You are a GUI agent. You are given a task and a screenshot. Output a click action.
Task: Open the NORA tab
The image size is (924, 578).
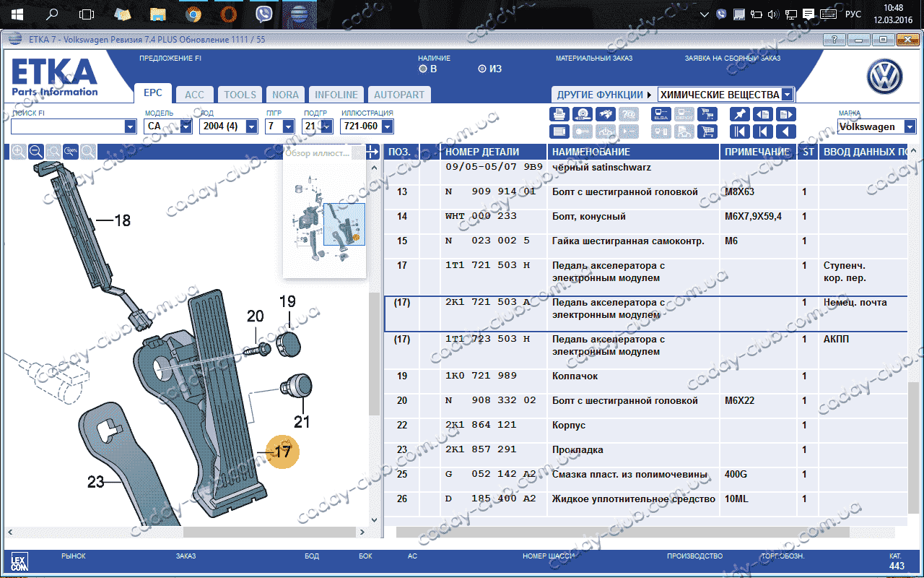[286, 95]
